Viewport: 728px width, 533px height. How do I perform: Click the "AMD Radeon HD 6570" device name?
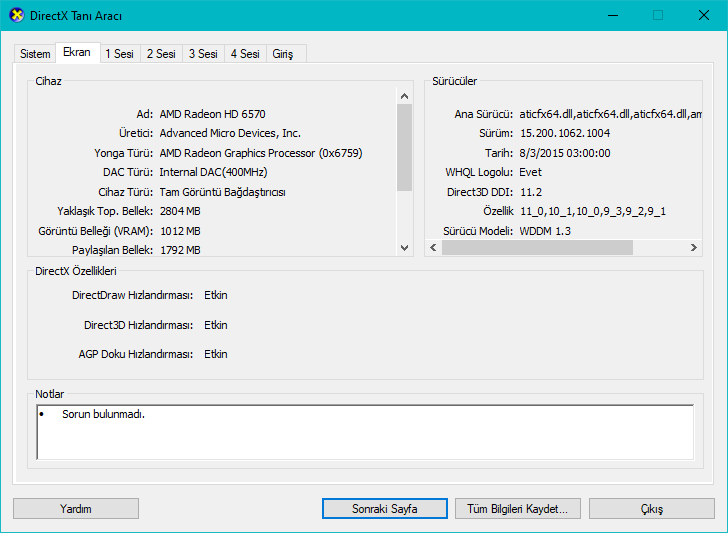(213, 114)
